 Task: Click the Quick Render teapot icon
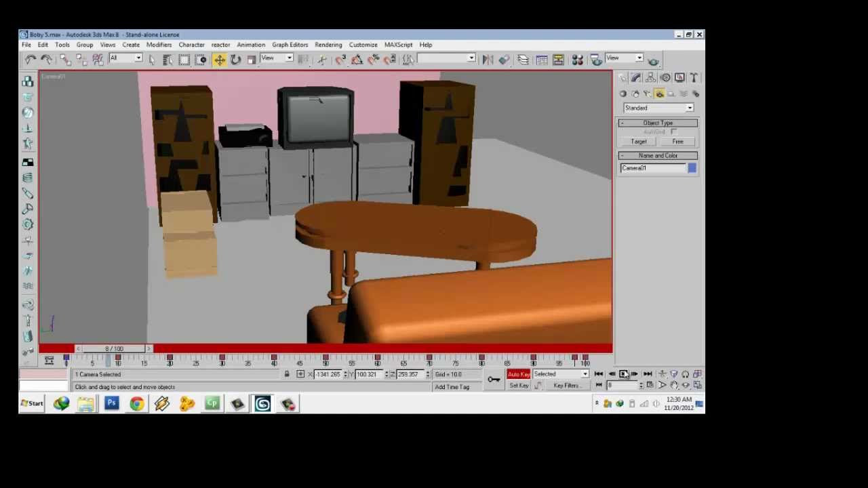coord(653,62)
